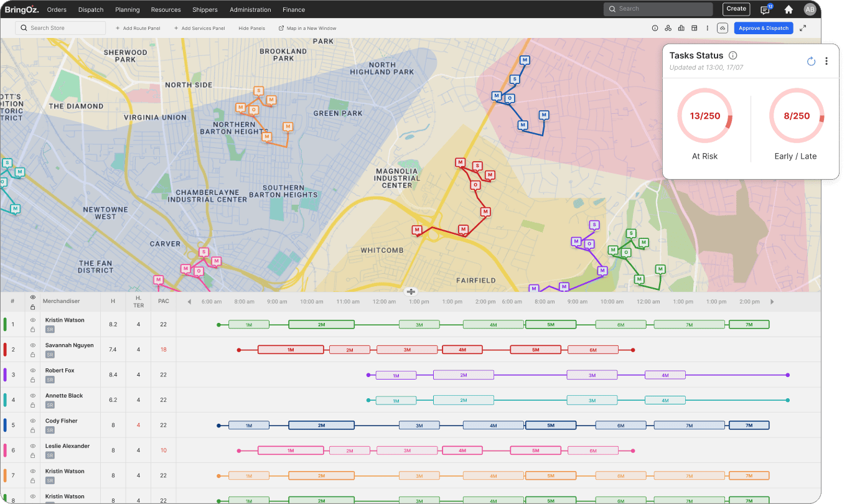
Task: Click the Create button
Action: [x=736, y=9]
